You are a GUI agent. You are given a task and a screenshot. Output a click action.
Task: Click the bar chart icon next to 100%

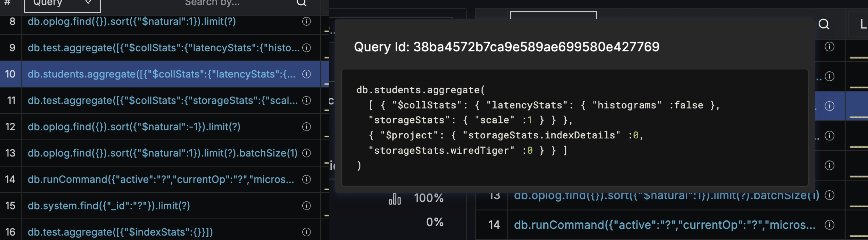coord(396,198)
